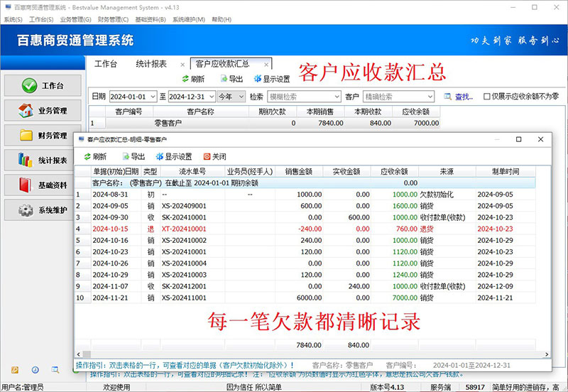Select the 零售客户 row in summary table
The image size is (568, 392).
[264, 123]
